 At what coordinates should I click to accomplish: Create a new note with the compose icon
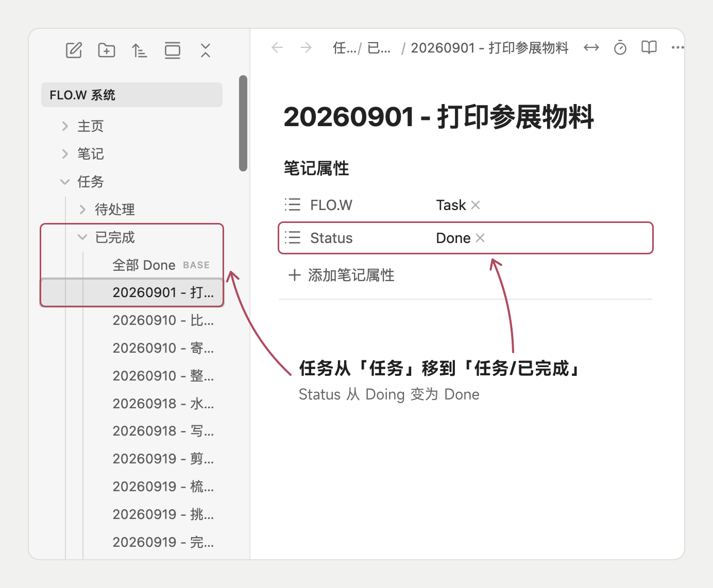point(74,50)
